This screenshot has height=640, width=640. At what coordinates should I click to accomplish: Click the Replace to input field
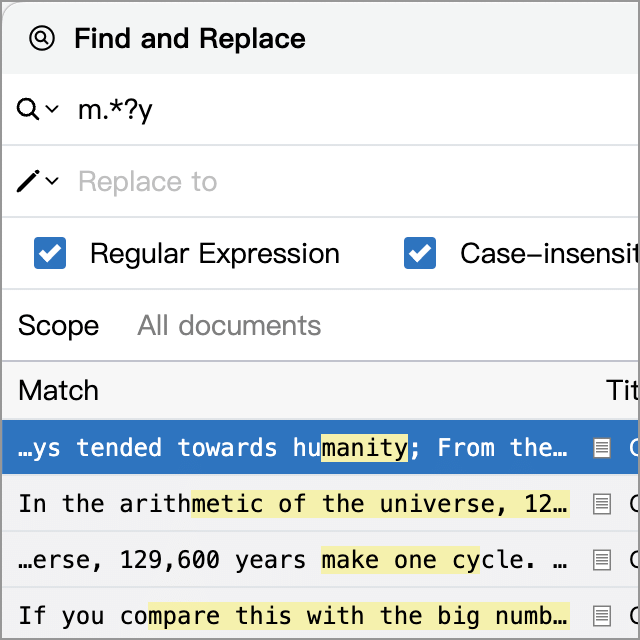pos(355,181)
